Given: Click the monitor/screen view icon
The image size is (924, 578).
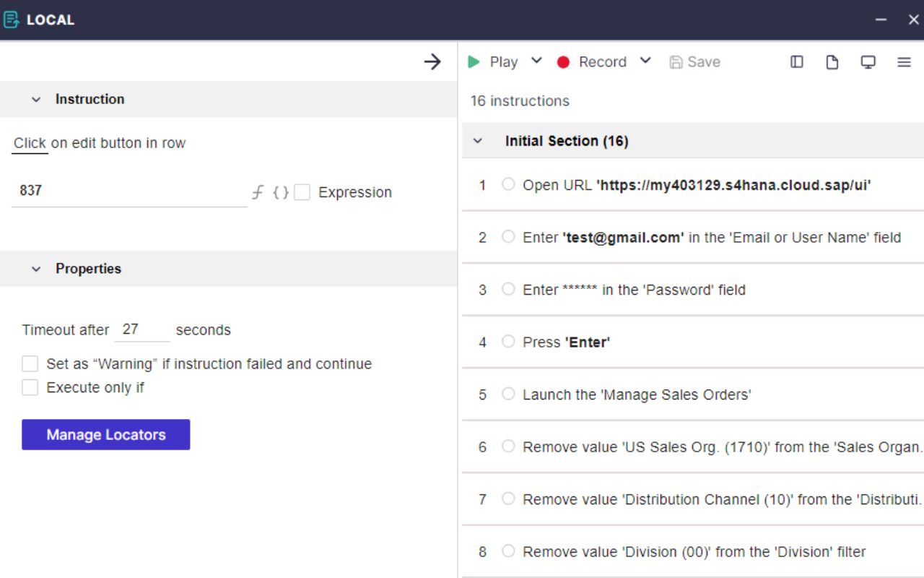Looking at the screenshot, I should pos(868,61).
